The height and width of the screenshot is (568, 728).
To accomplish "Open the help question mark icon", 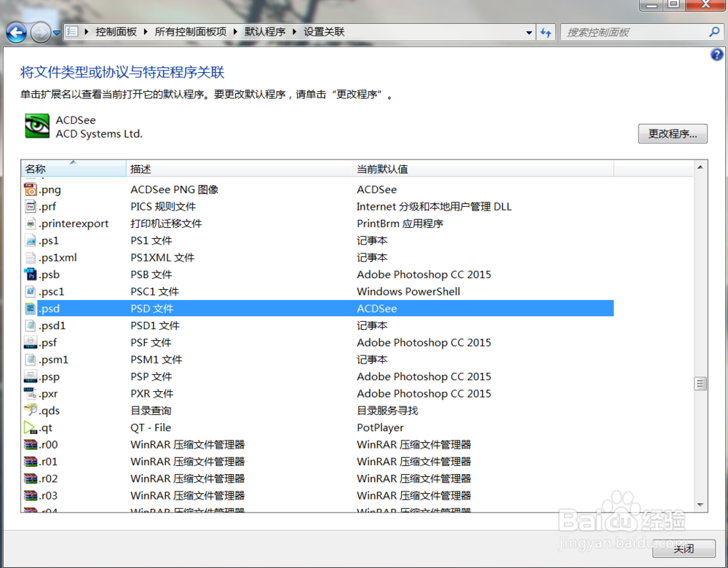I will [x=716, y=55].
